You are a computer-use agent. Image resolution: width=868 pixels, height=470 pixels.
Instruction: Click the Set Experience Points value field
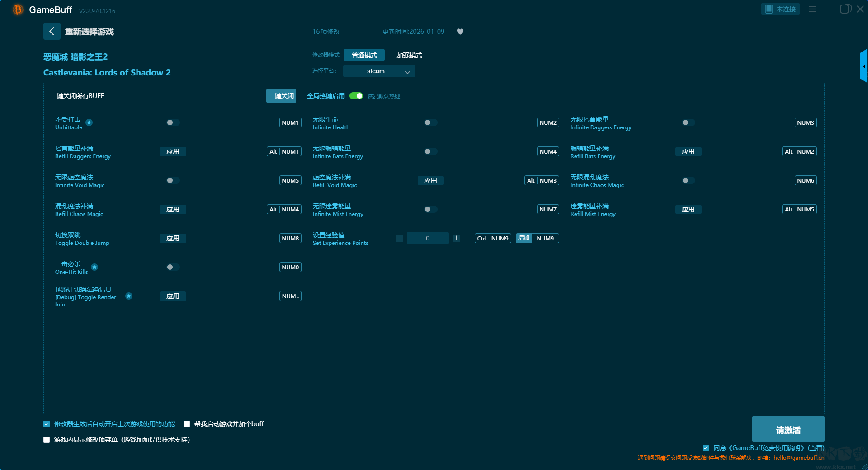tap(428, 238)
